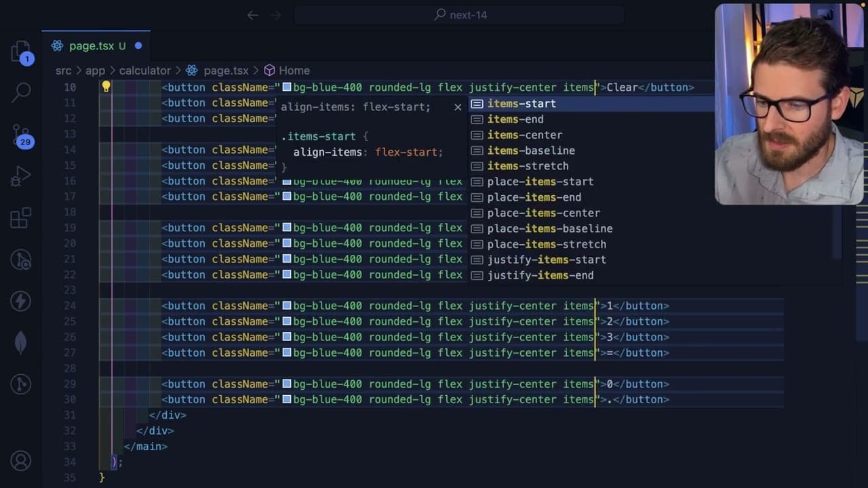Click className on the line 26 button
The width and height of the screenshot is (868, 488).
coord(240,337)
